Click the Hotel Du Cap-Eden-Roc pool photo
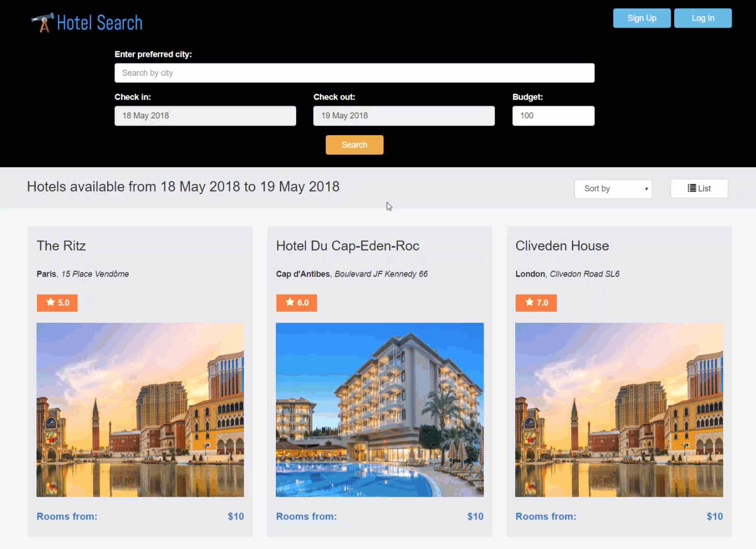The height and width of the screenshot is (549, 756). pyautogui.click(x=380, y=410)
